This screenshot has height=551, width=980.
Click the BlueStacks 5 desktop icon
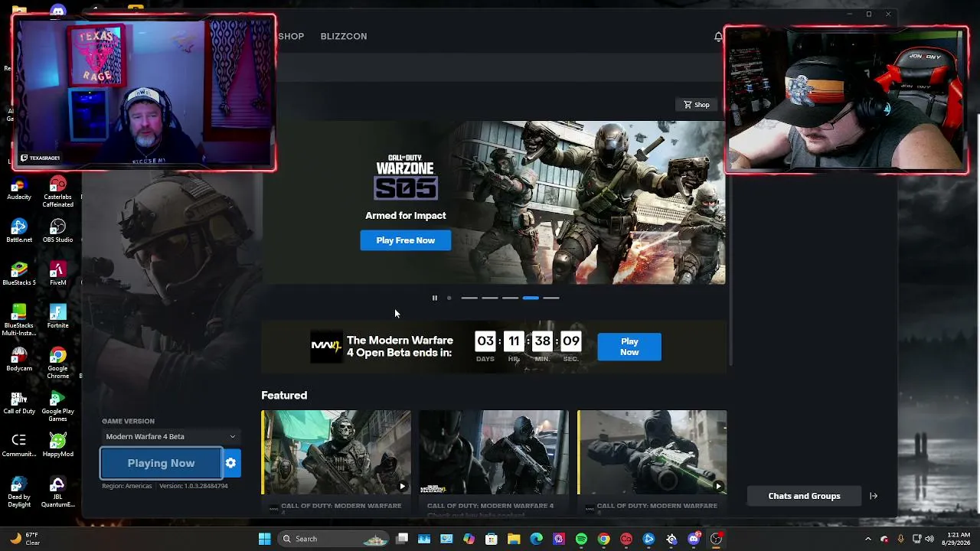coord(19,273)
